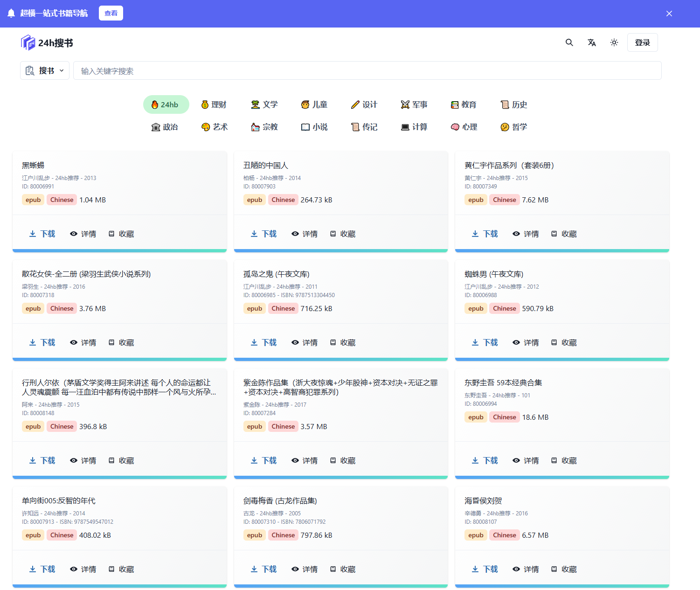Favorite the 行刑人尔依 book
The image size is (700, 590).
point(121,460)
